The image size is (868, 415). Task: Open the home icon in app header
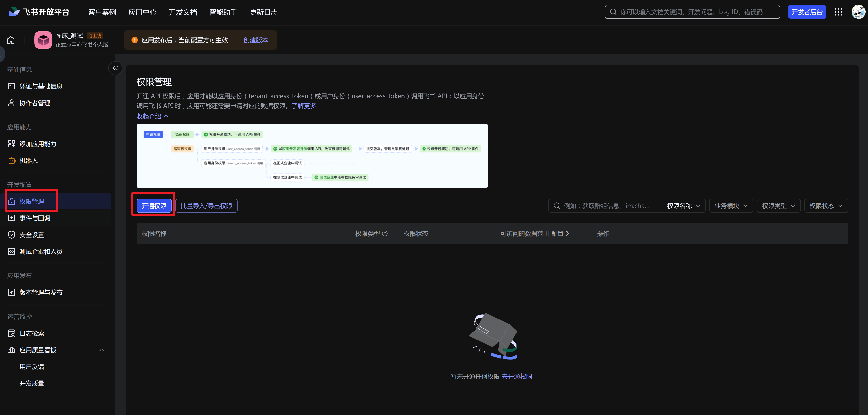[11, 40]
